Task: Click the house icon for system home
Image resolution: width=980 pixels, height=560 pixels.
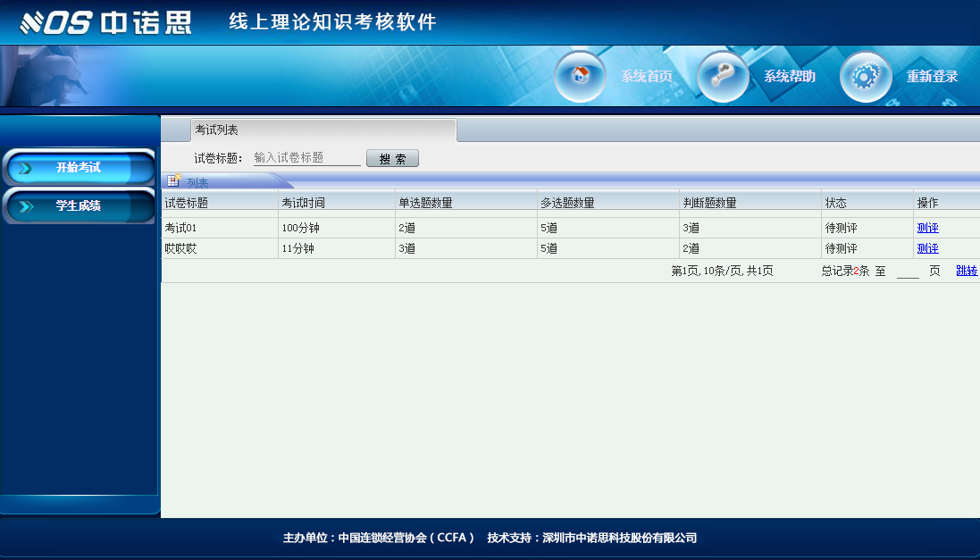Action: point(581,76)
